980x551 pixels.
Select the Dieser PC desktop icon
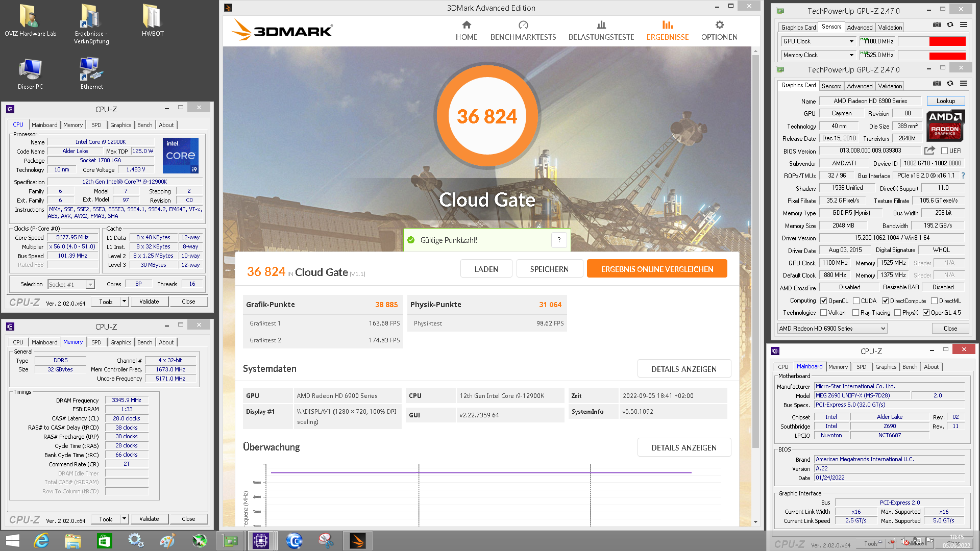[x=30, y=74]
